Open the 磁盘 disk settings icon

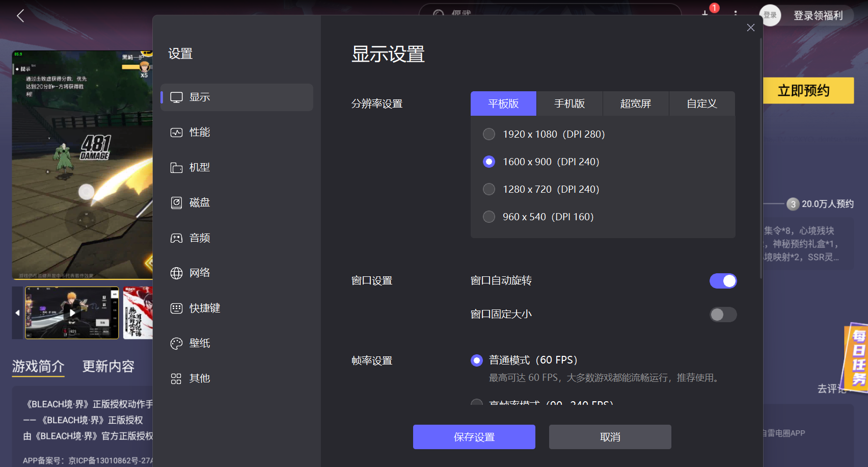point(176,203)
